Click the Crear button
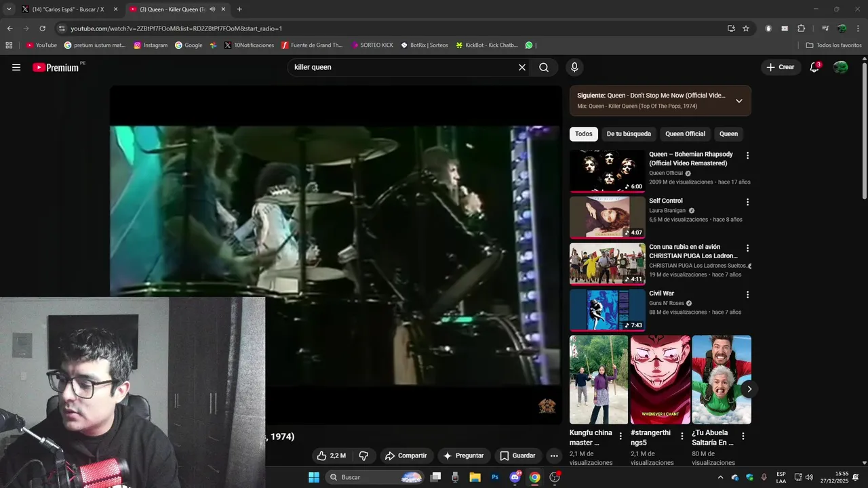This screenshot has height=488, width=868. click(781, 67)
